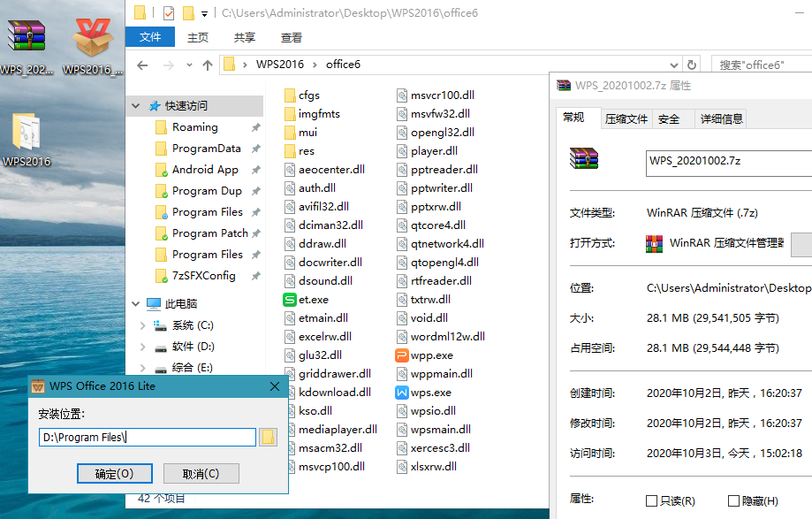
Task: Select wpp.exe presentation application icon
Action: tap(402, 355)
